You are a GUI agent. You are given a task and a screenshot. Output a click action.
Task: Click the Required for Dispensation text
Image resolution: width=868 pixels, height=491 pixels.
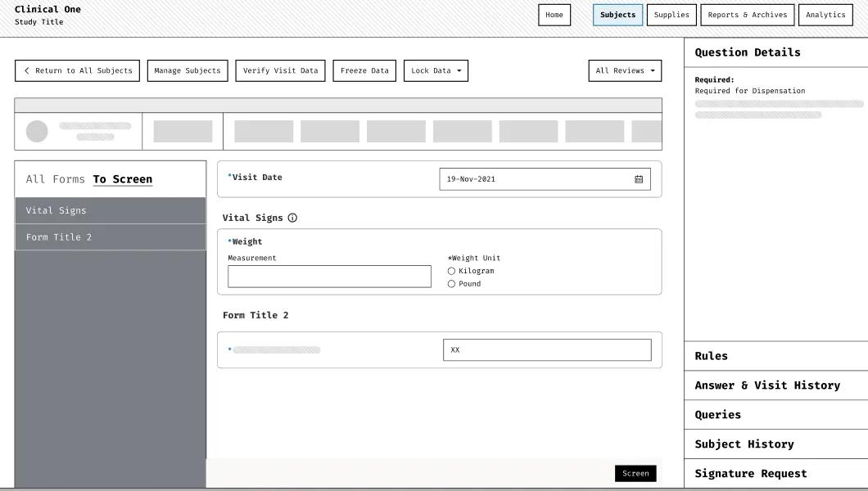click(750, 91)
